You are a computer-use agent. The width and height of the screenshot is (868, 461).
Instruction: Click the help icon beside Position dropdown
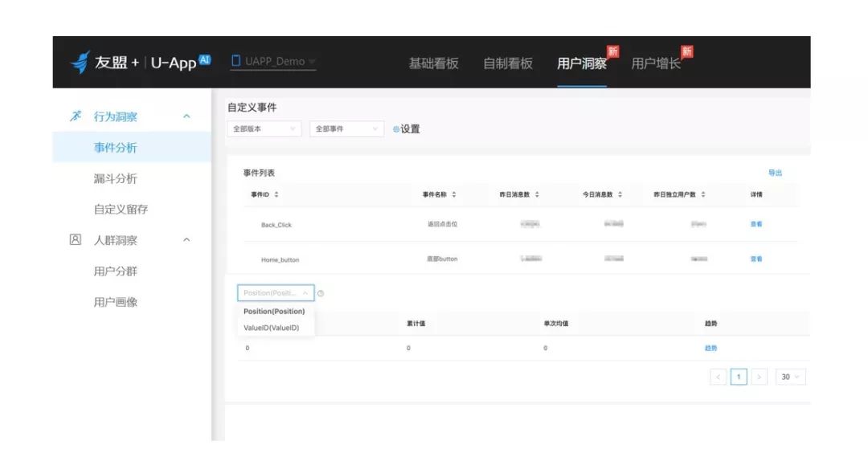tap(321, 293)
